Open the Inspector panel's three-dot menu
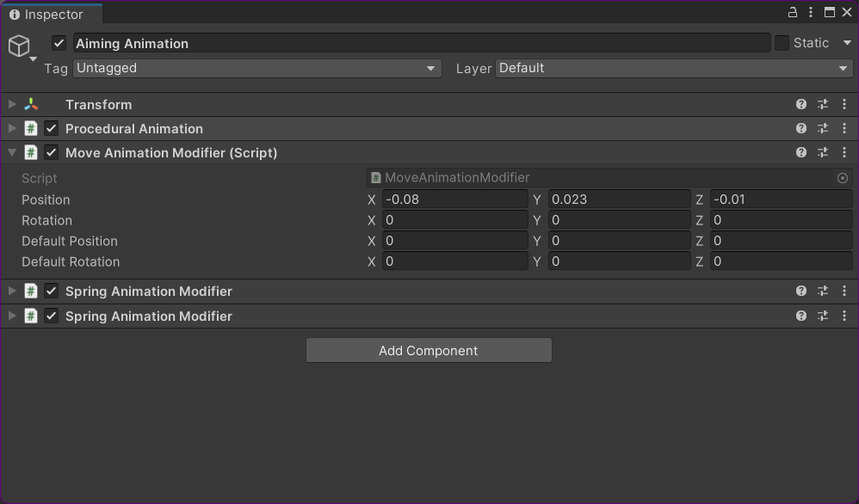Image resolution: width=859 pixels, height=504 pixels. coord(811,12)
